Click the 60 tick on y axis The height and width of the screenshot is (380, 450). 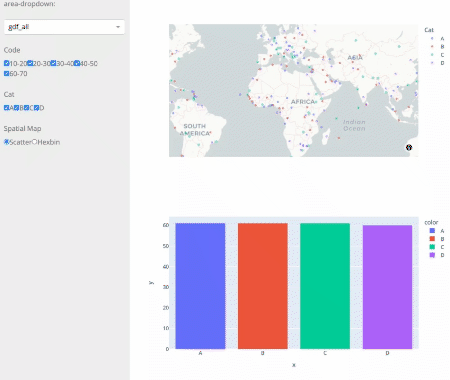pyautogui.click(x=166, y=225)
